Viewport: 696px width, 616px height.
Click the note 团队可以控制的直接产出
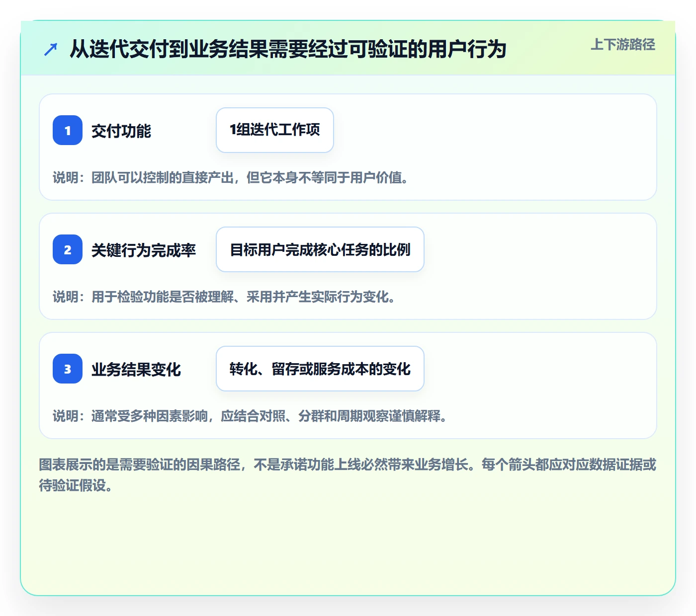[231, 177]
